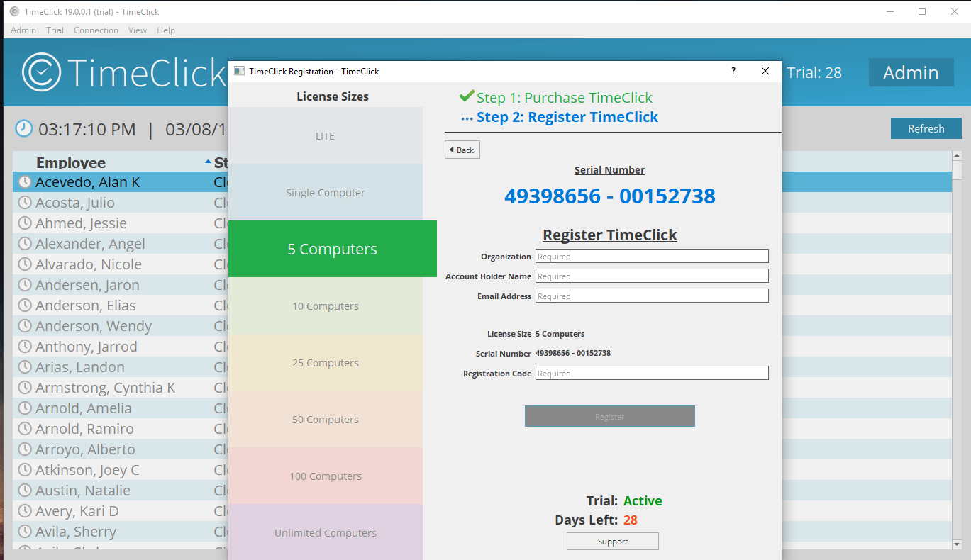Click the Admin button in header

pos(911,72)
